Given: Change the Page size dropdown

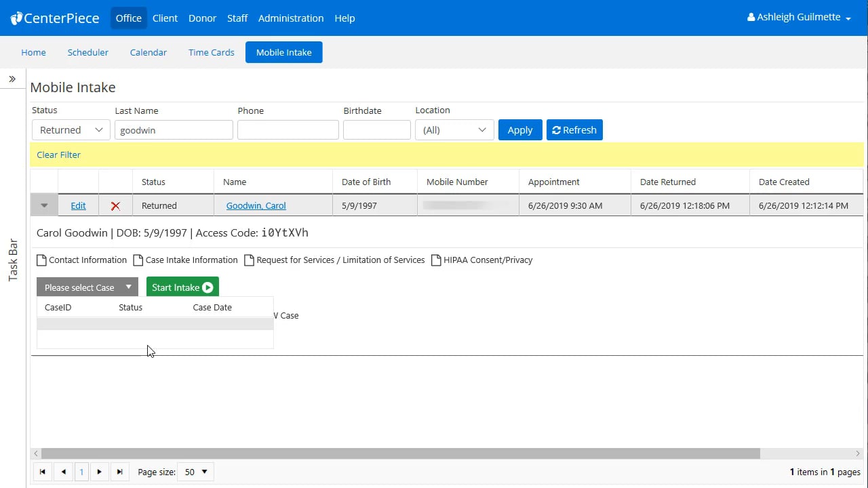Looking at the screenshot, I should point(195,472).
